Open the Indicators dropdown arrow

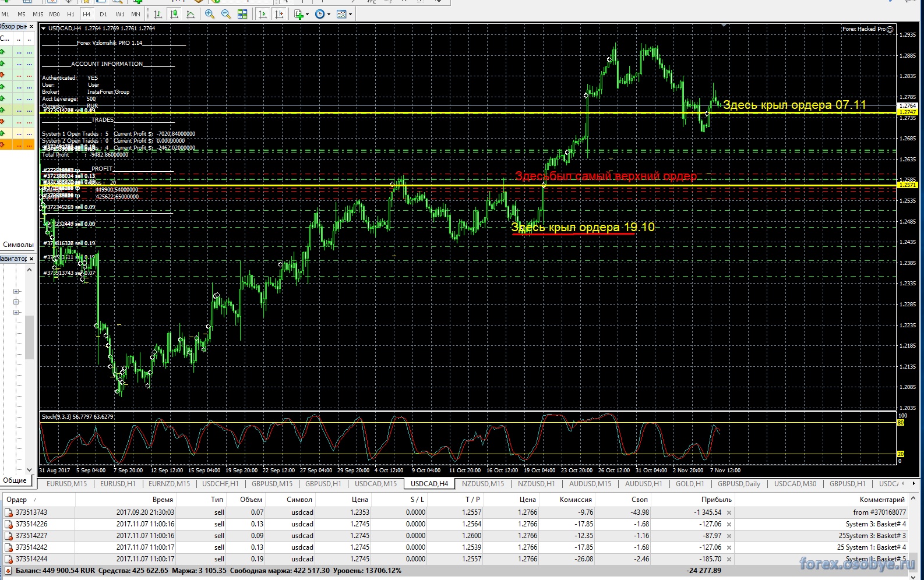[308, 15]
